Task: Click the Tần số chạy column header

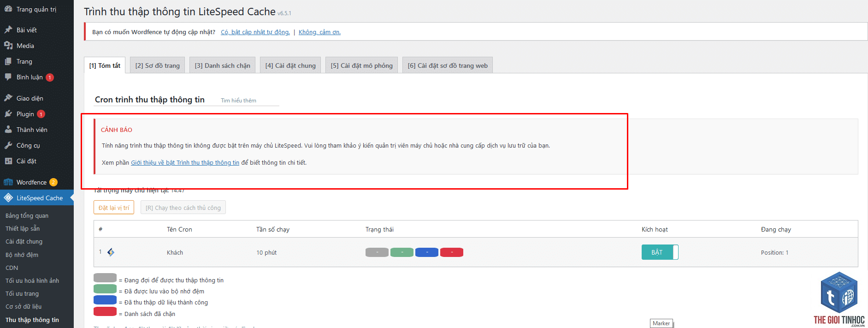Action: pos(273,229)
